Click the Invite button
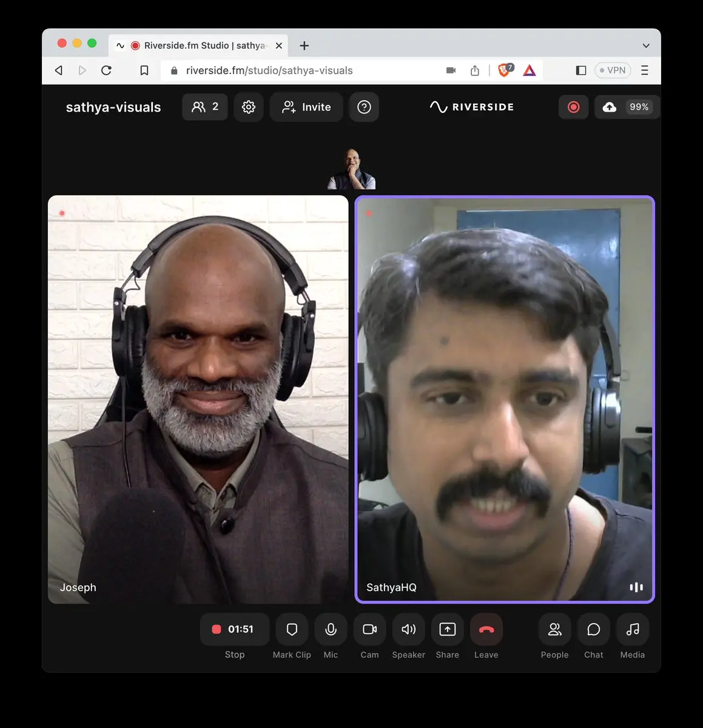Viewport: 703px width, 728px height. point(306,107)
